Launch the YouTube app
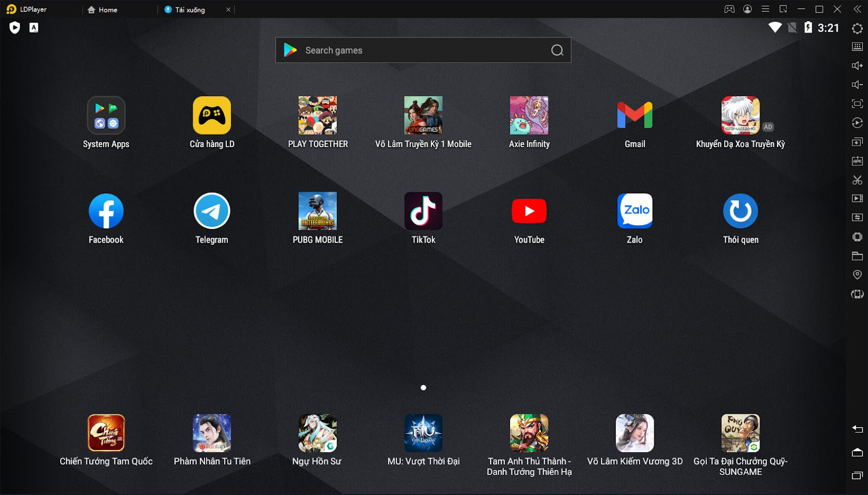Viewport: 868px width, 495px height. 529,211
